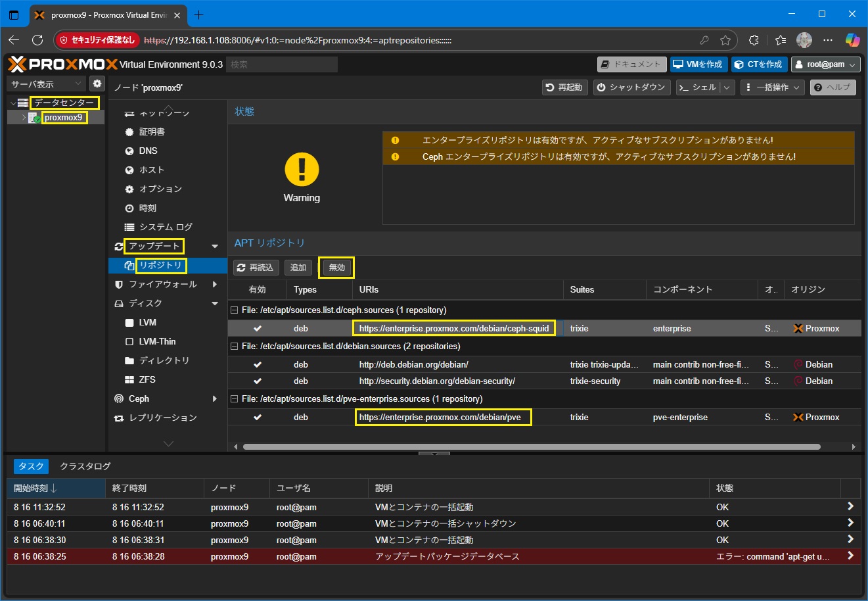Screen dimensions: 868x601
Task: Open ZFS page
Action: point(147,379)
